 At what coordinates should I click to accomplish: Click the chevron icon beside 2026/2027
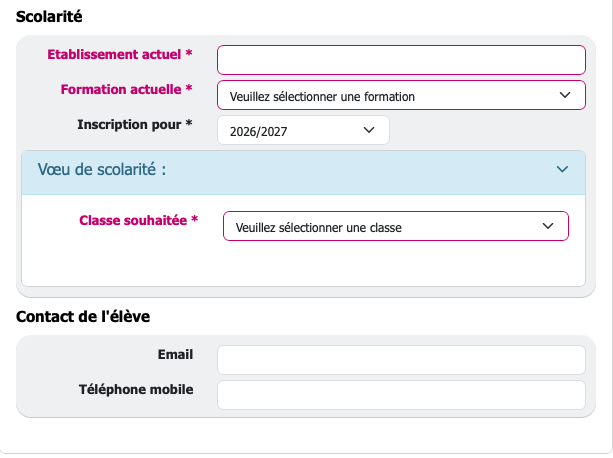(368, 130)
